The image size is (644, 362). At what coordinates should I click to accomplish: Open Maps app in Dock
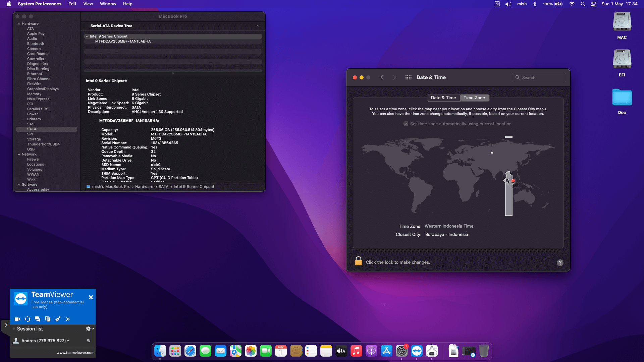235,351
